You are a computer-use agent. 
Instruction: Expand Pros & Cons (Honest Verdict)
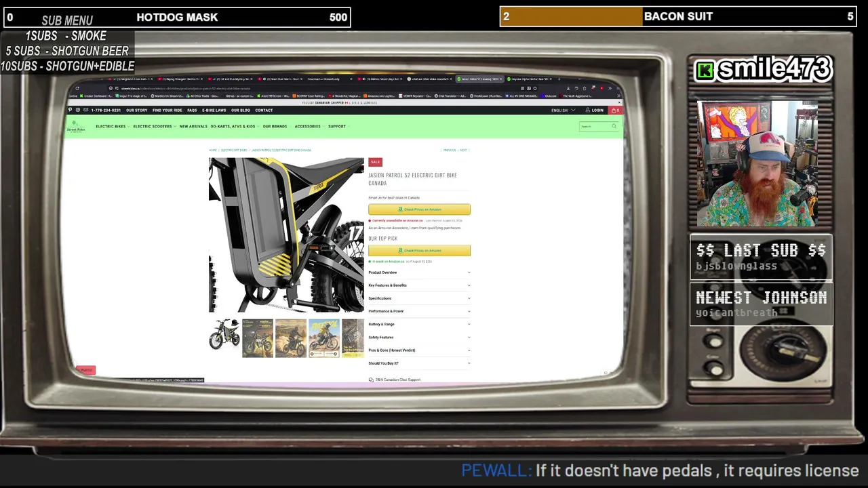click(x=419, y=350)
